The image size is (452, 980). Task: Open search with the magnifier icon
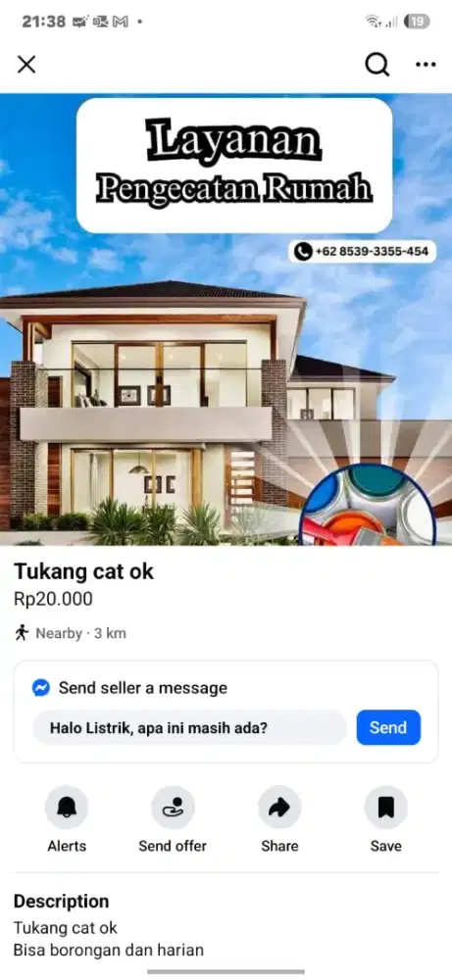(377, 65)
